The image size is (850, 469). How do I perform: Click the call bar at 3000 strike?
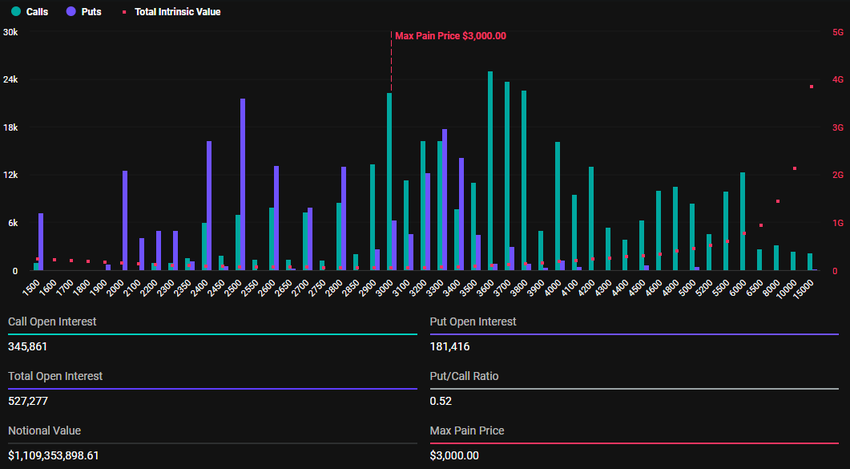[x=389, y=182]
